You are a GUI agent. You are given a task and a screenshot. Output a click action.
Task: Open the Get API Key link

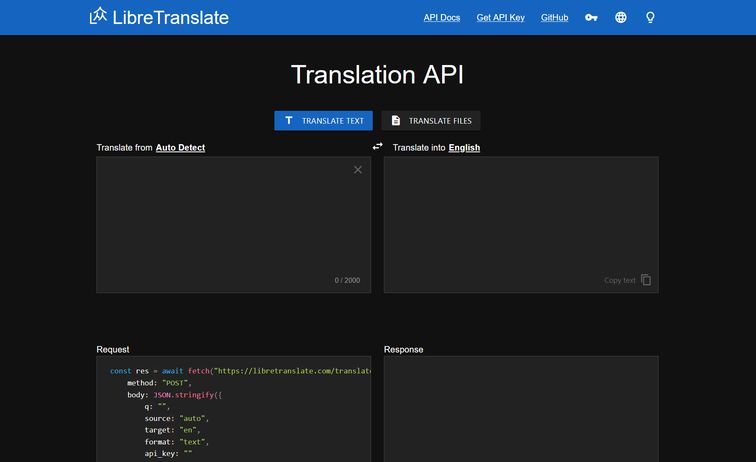click(x=500, y=17)
